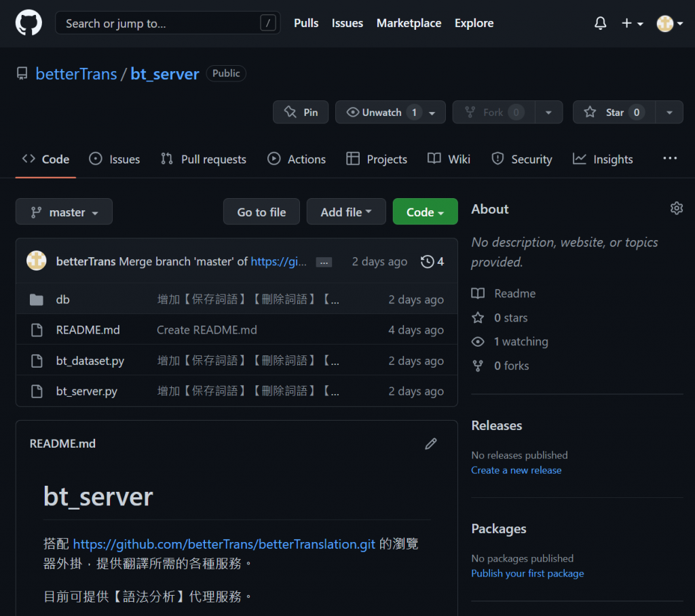Viewport: 695px width, 616px height.
Task: Click the commit author avatar thumbnail
Action: tap(37, 261)
